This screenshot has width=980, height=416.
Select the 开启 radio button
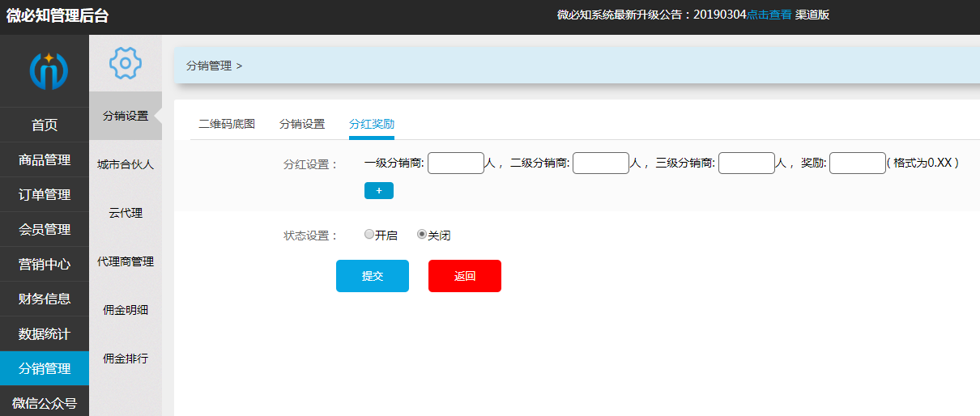369,235
